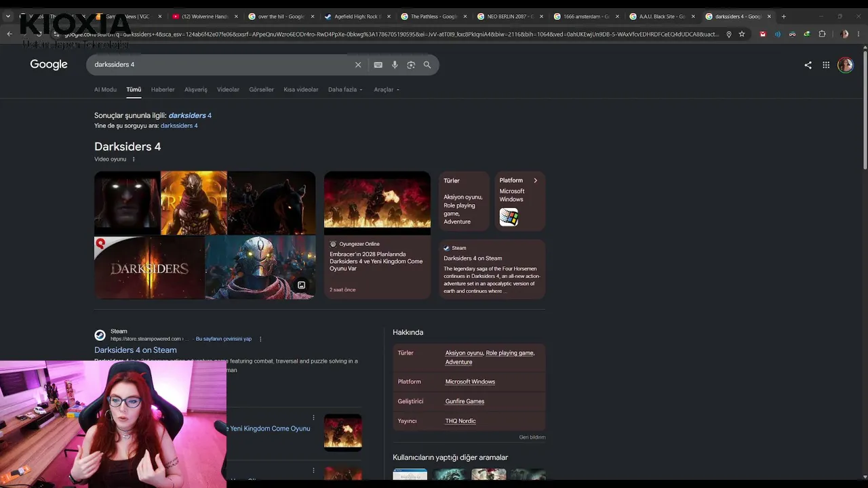Switch to the AI Modu tab

(x=105, y=89)
